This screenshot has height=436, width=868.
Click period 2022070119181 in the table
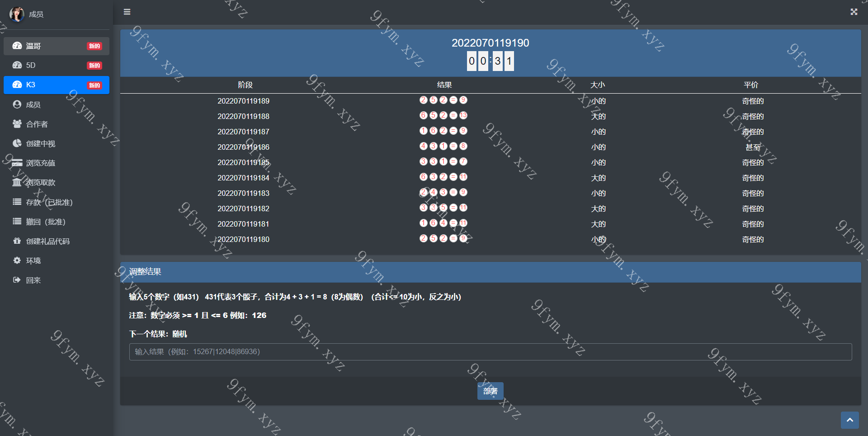243,224
